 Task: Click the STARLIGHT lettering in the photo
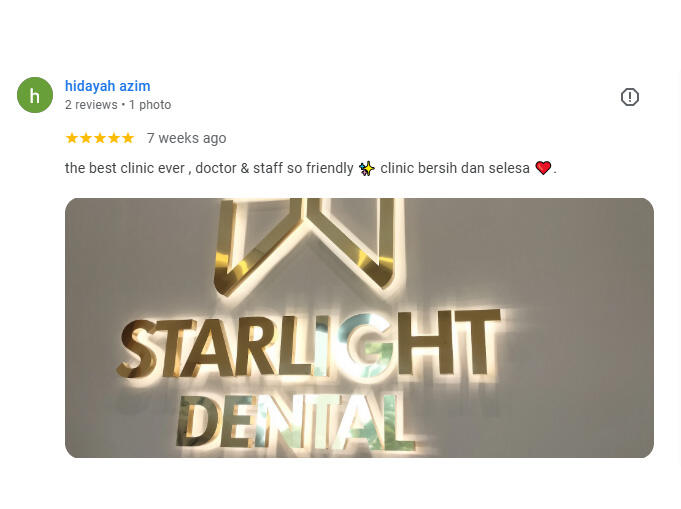pyautogui.click(x=309, y=344)
